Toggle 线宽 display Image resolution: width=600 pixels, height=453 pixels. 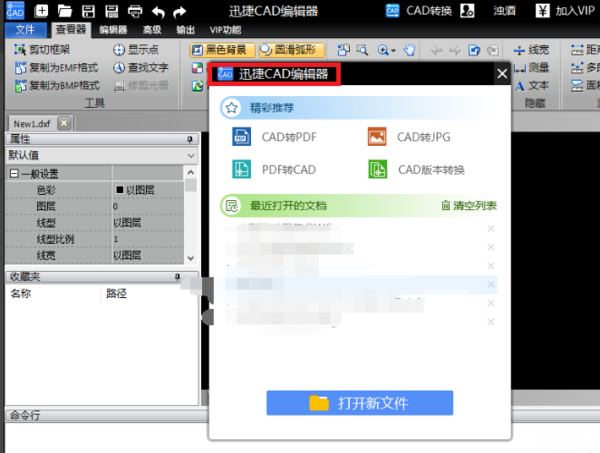pos(531,50)
